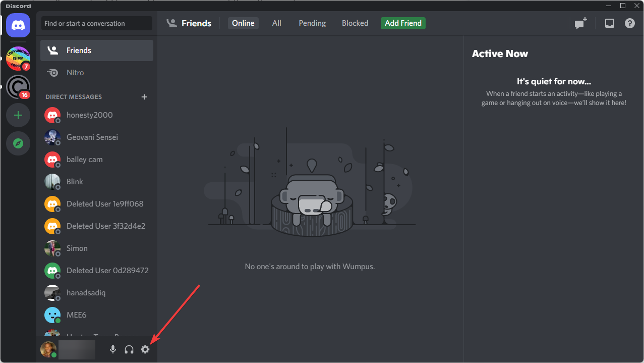Open DM with honesty2000
Image resolution: width=644 pixels, height=363 pixels.
coord(97,115)
